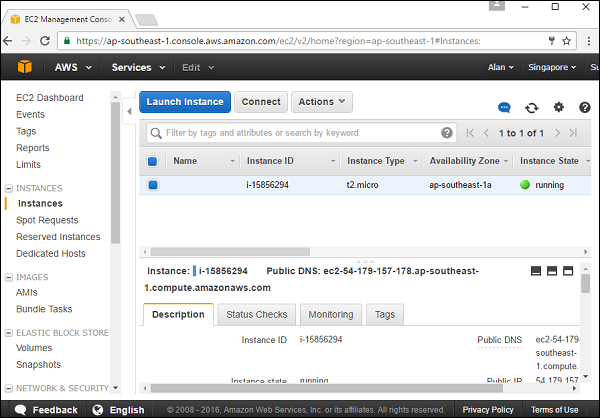The image size is (600, 418).
Task: Collapse the NETWORK & SECURITY section
Action: (x=8, y=389)
